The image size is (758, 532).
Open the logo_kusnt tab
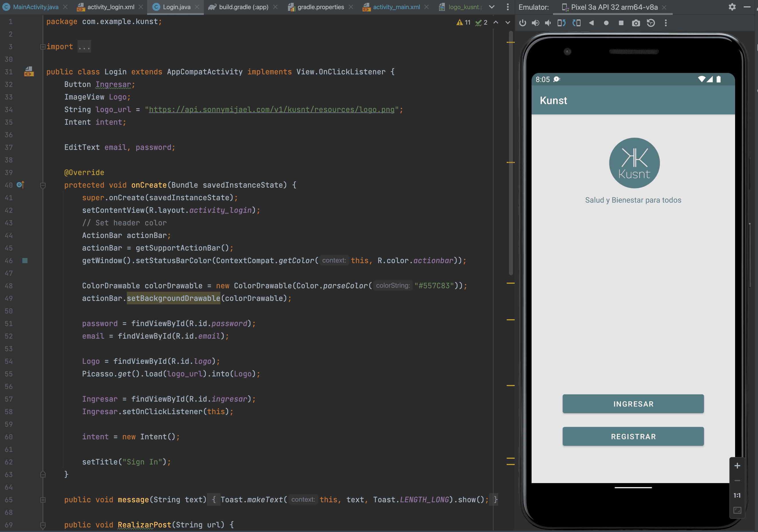click(461, 7)
